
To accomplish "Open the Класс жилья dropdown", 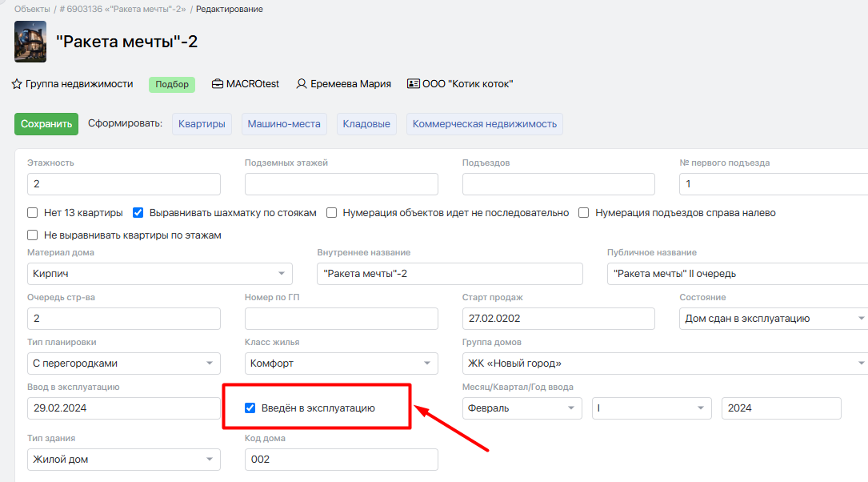I will tap(341, 364).
